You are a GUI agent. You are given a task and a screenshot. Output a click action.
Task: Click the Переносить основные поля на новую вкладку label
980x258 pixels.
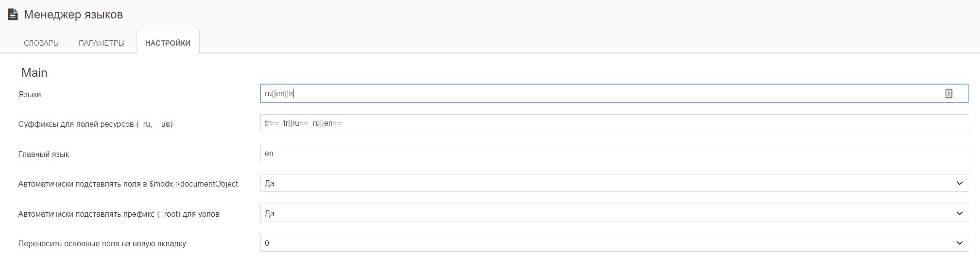(102, 244)
